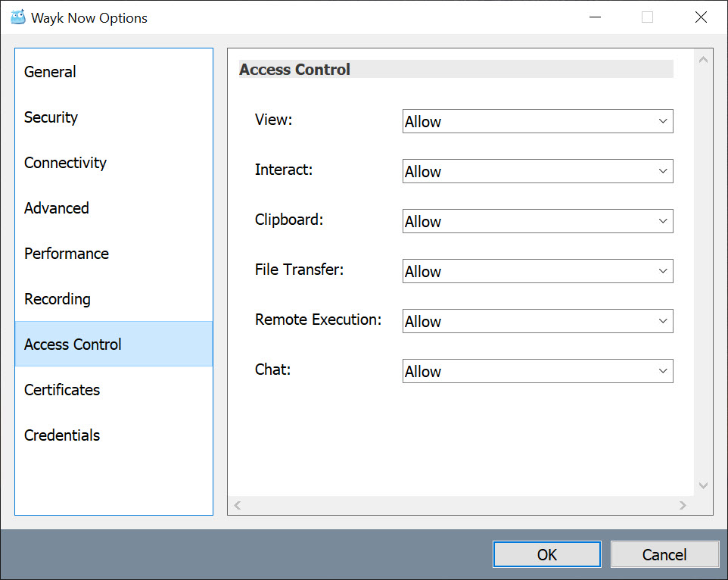Viewport: 728px width, 580px height.
Task: Open the Clipboard permission combo box
Action: [x=537, y=221]
